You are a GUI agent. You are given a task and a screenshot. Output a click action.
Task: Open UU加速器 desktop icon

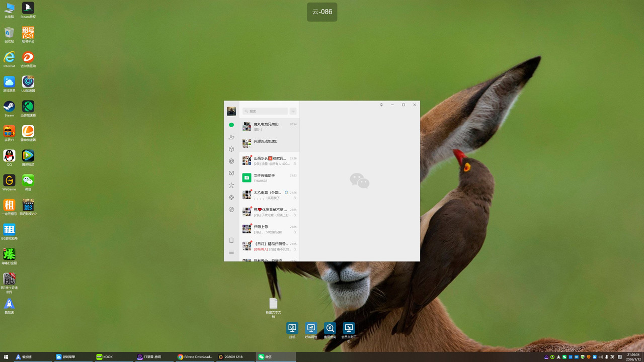28,84
